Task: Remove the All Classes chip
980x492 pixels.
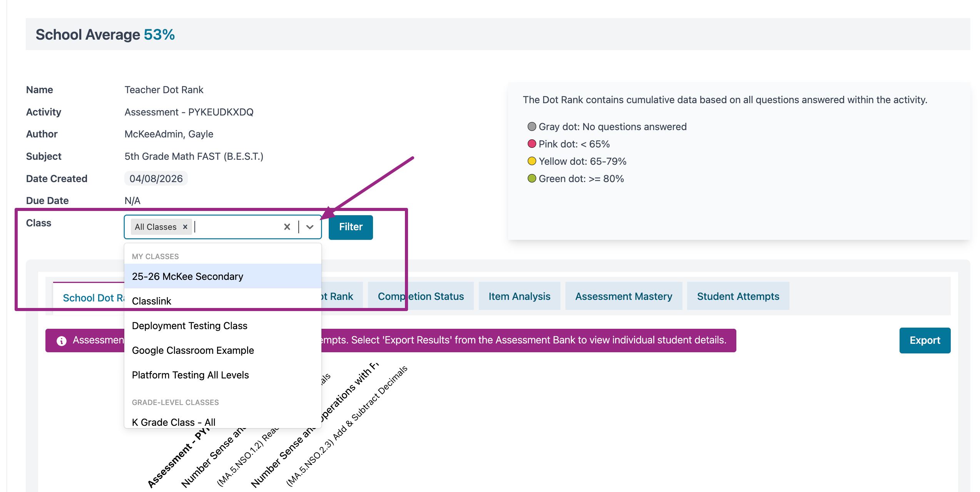Action: click(185, 227)
